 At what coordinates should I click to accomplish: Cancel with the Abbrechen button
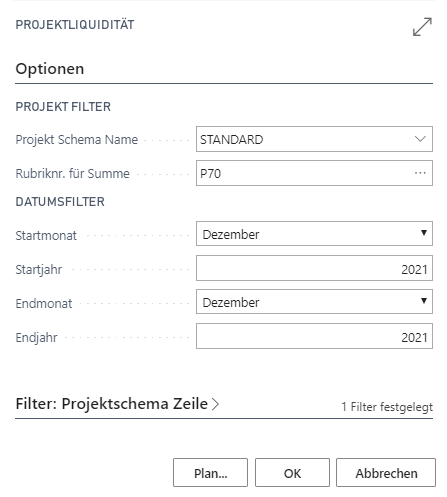(386, 473)
